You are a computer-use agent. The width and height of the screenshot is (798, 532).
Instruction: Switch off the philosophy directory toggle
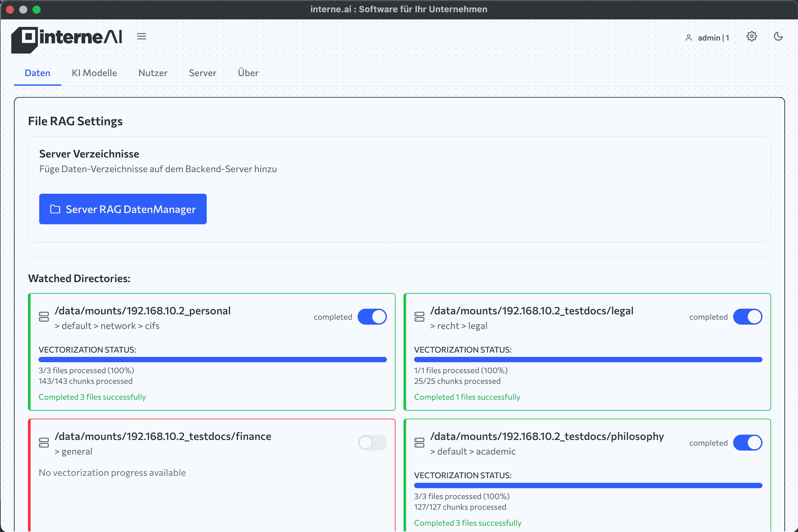coord(747,442)
